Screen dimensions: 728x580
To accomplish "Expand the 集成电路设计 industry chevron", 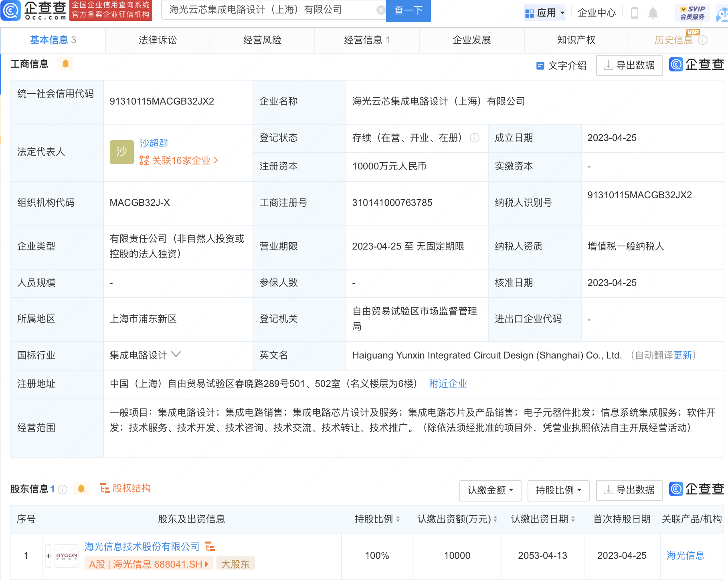I will click(176, 354).
